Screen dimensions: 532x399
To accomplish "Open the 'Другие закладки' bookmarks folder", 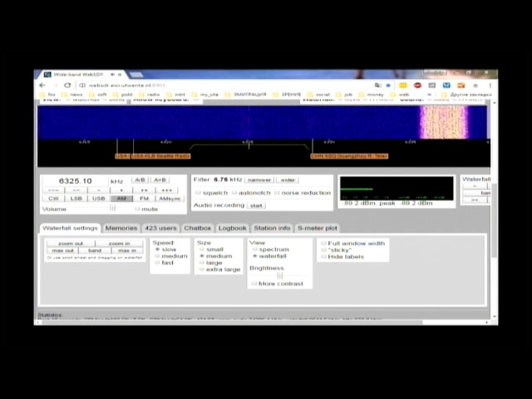I will click(466, 95).
